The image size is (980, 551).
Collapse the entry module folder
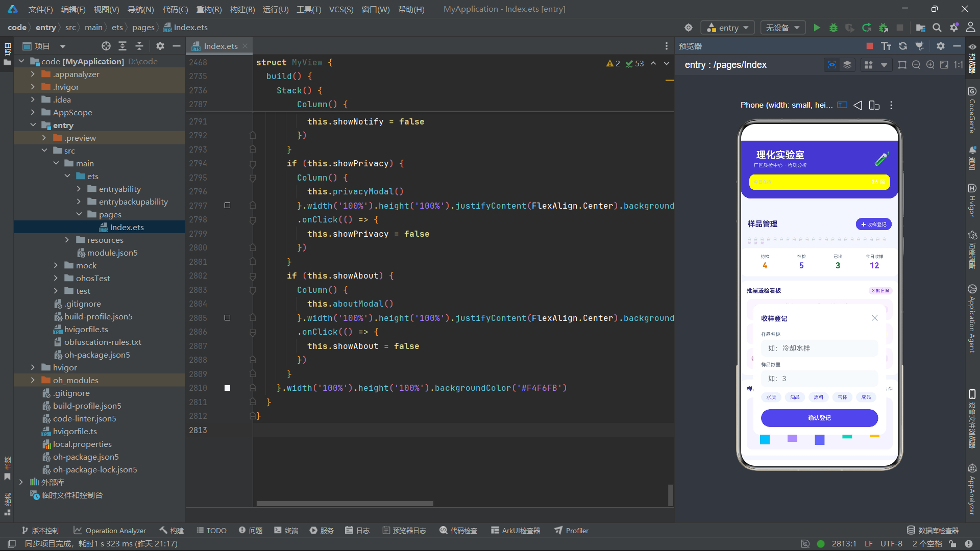[x=33, y=125]
